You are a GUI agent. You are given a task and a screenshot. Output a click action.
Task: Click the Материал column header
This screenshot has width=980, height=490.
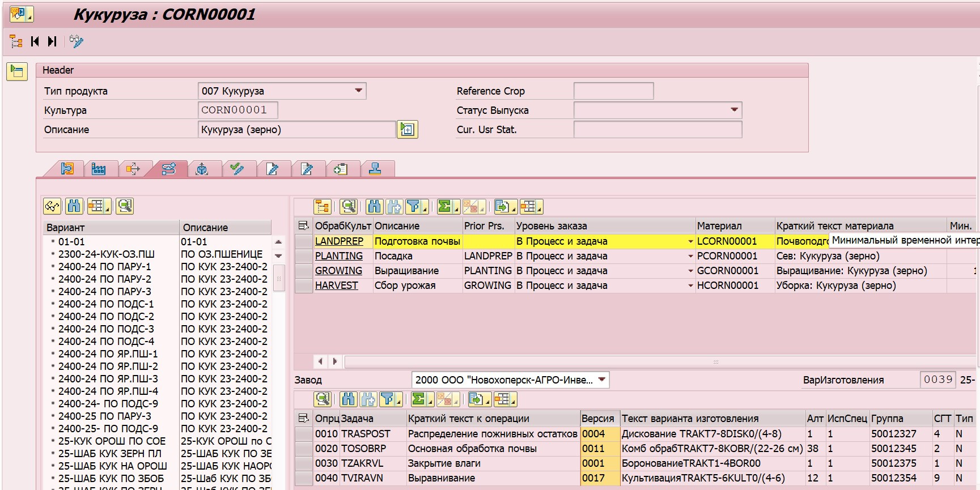point(734,226)
